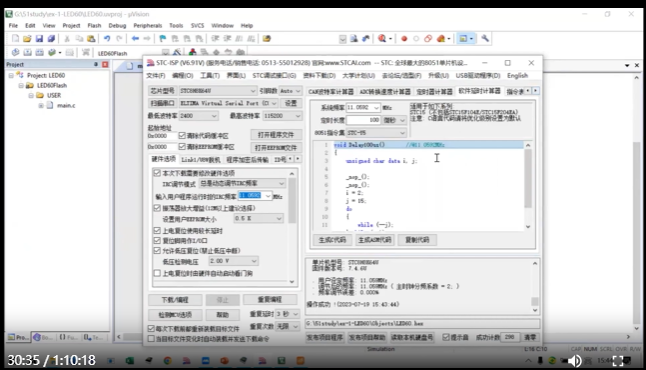Switch to the 定时器计算器 tab
The width and height of the screenshot is (646, 370).
point(434,91)
